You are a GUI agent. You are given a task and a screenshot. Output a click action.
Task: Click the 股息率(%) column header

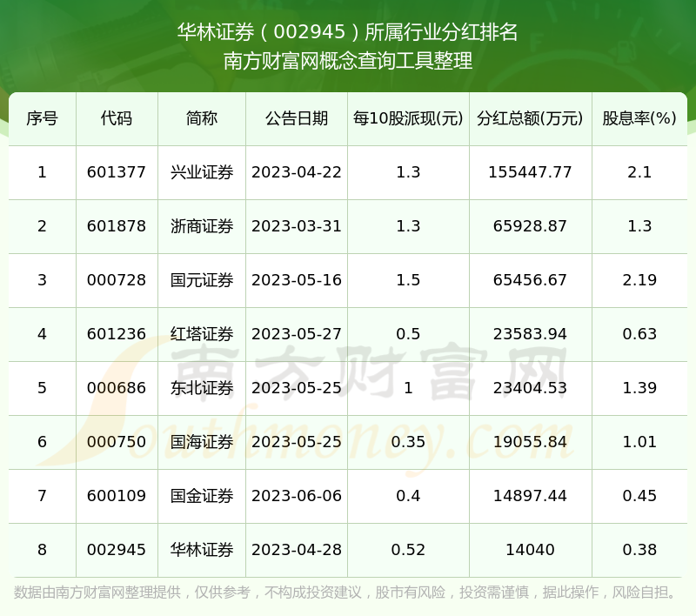(x=639, y=118)
